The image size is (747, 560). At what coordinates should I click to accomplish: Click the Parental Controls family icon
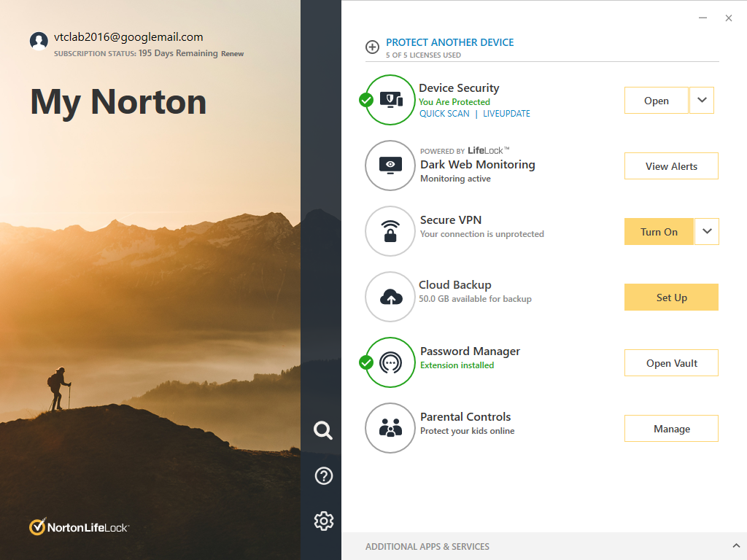[390, 428]
